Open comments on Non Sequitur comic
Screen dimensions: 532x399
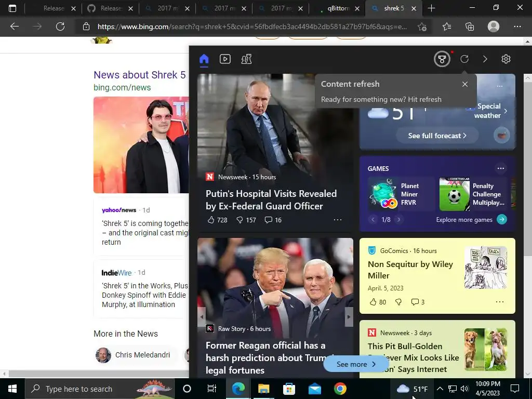tap(418, 302)
